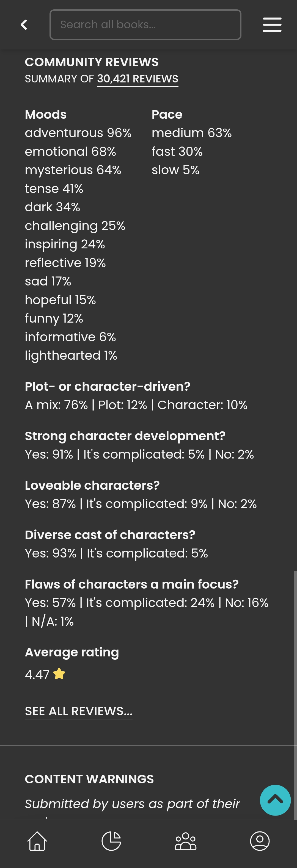The width and height of the screenshot is (297, 868).
Task: Open the hamburger menu
Action: tap(272, 25)
